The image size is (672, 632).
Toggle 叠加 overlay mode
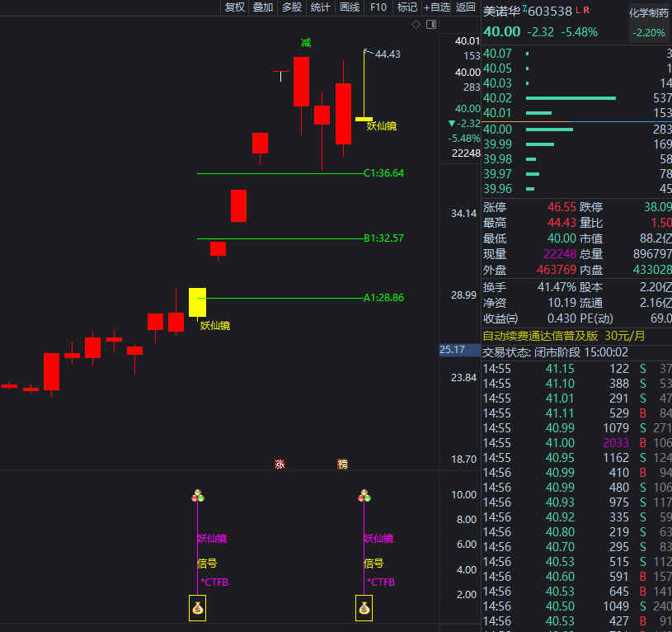(263, 7)
